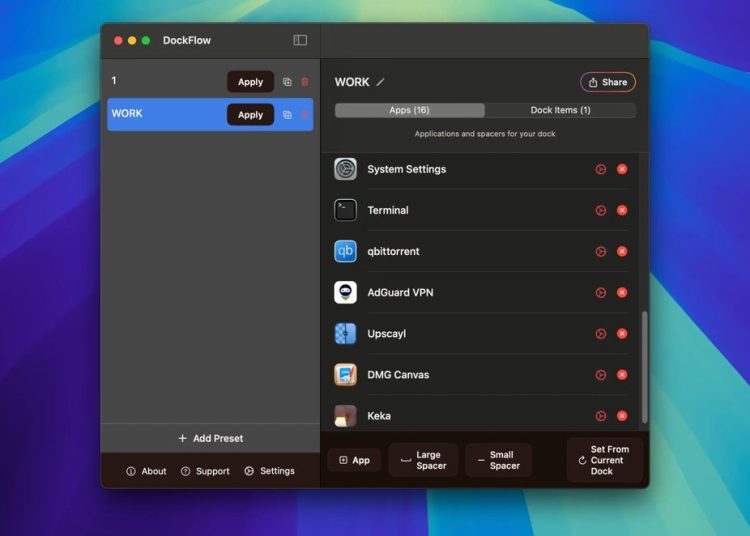The height and width of the screenshot is (536, 750).
Task: Click the pencil icon beside WORK title
Action: pyautogui.click(x=381, y=82)
